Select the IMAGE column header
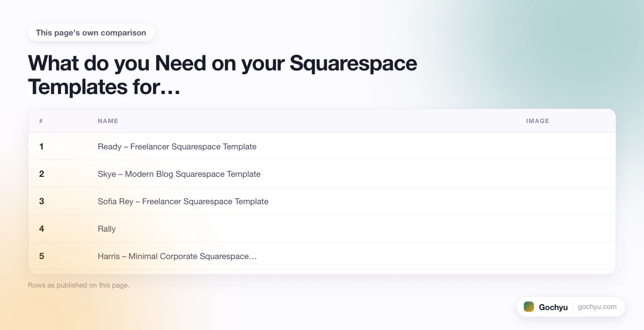Screen dimensions: 644x330 pyautogui.click(x=538, y=121)
